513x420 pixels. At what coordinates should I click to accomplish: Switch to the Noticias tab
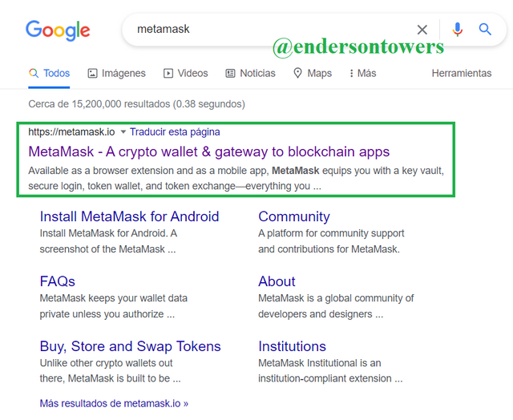pyautogui.click(x=257, y=73)
